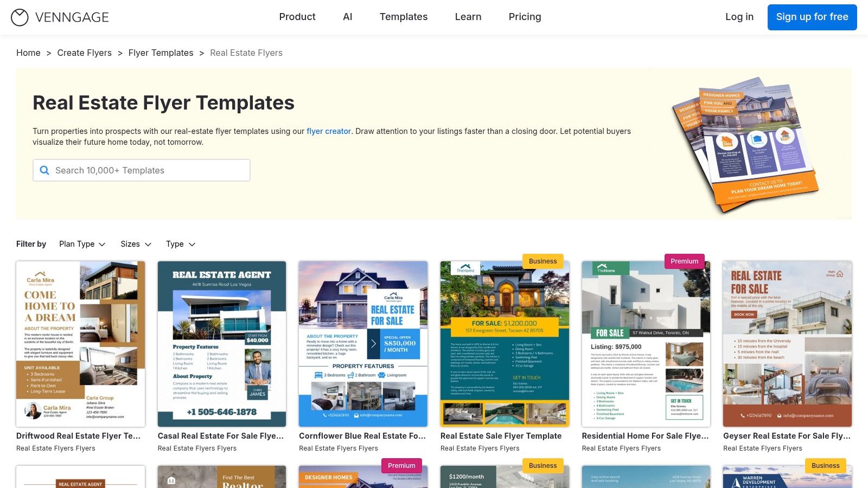Viewport: 868px width, 488px height.
Task: Open the Product menu
Action: click(x=297, y=17)
